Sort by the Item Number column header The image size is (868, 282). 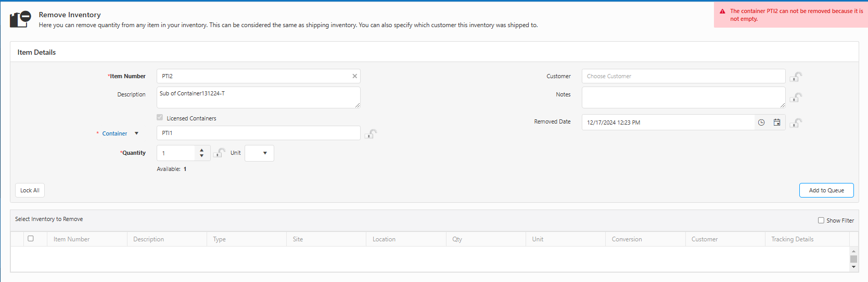[x=72, y=239]
